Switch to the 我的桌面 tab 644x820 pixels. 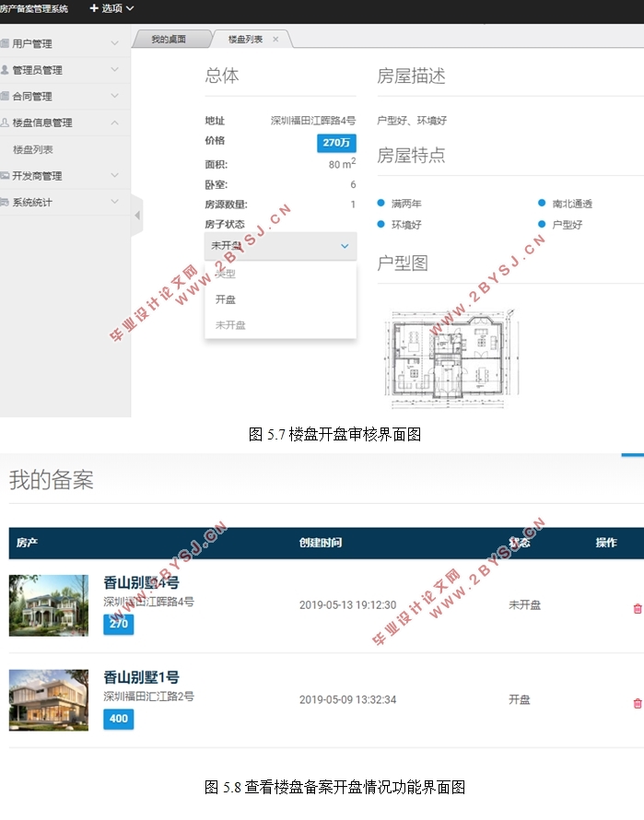pyautogui.click(x=169, y=40)
